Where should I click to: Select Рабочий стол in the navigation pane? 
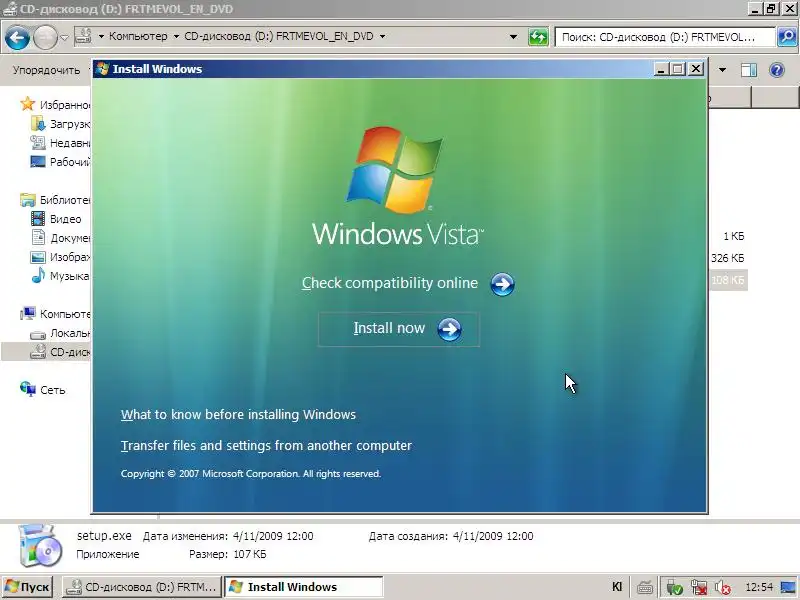coord(69,162)
